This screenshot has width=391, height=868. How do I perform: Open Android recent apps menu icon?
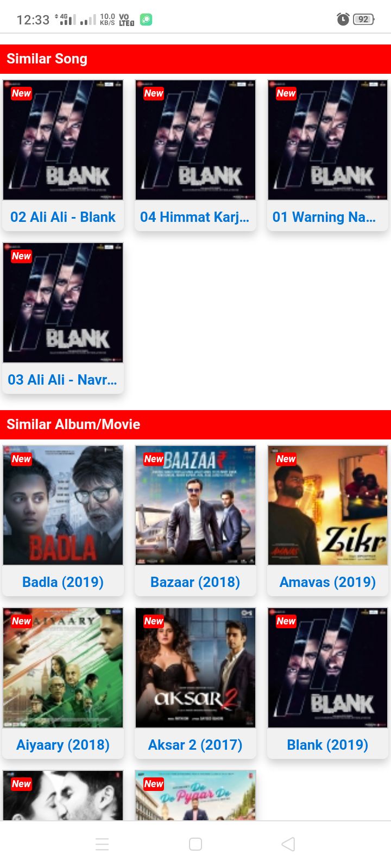102,844
